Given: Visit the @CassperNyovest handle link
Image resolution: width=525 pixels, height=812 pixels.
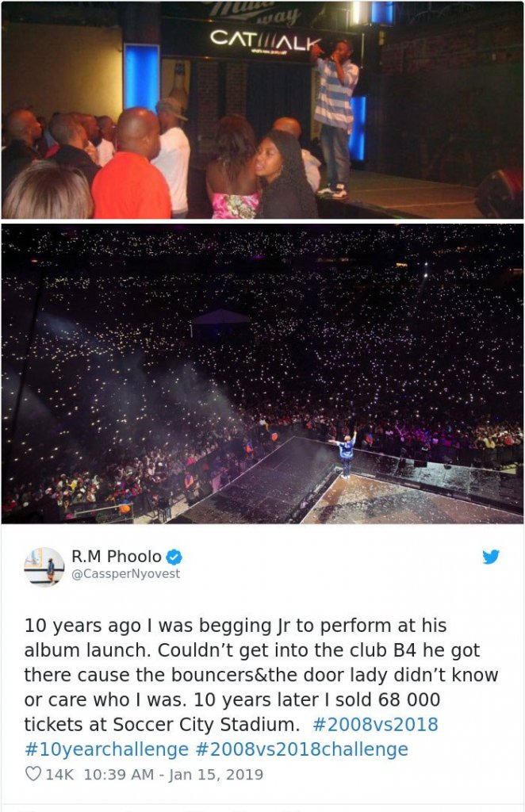Looking at the screenshot, I should click(x=125, y=574).
